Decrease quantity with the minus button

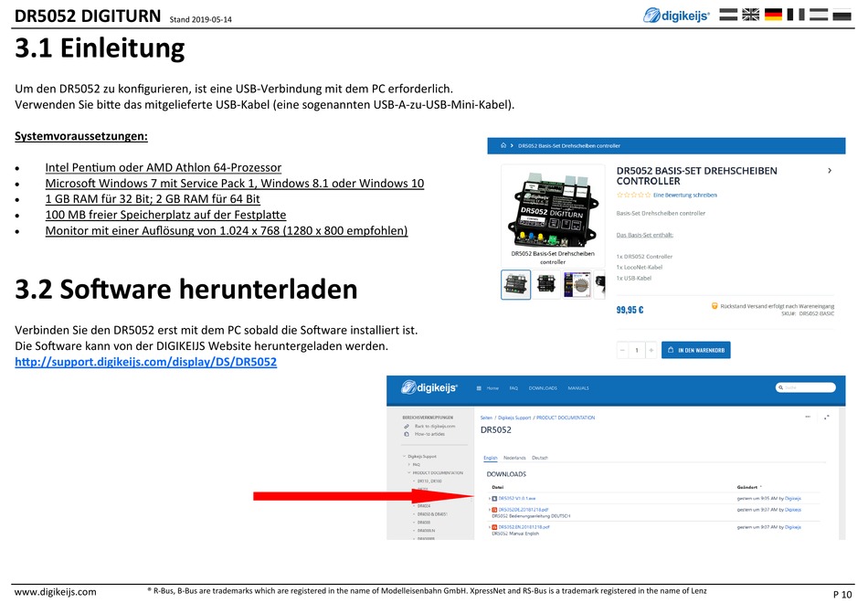pos(622,350)
